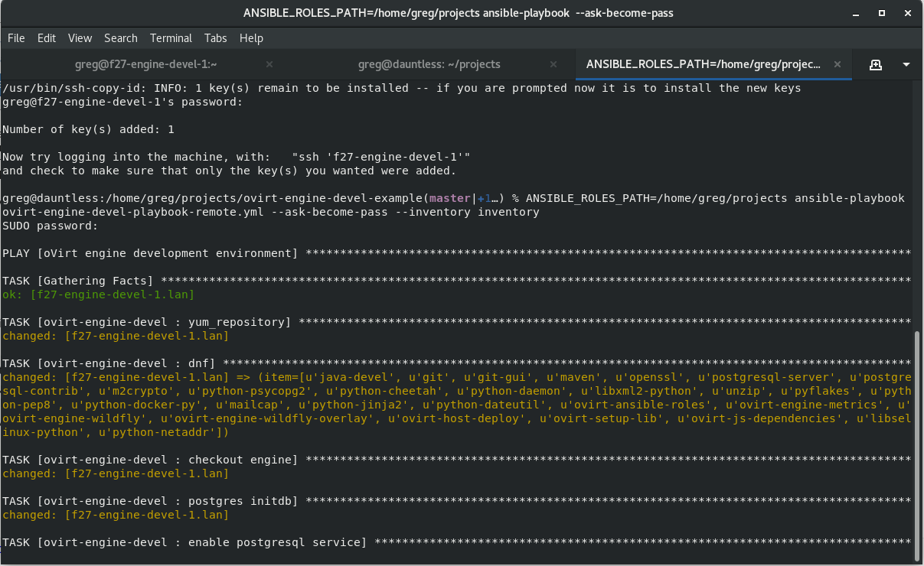Open the File menu
The height and width of the screenshot is (566, 924).
click(x=16, y=38)
